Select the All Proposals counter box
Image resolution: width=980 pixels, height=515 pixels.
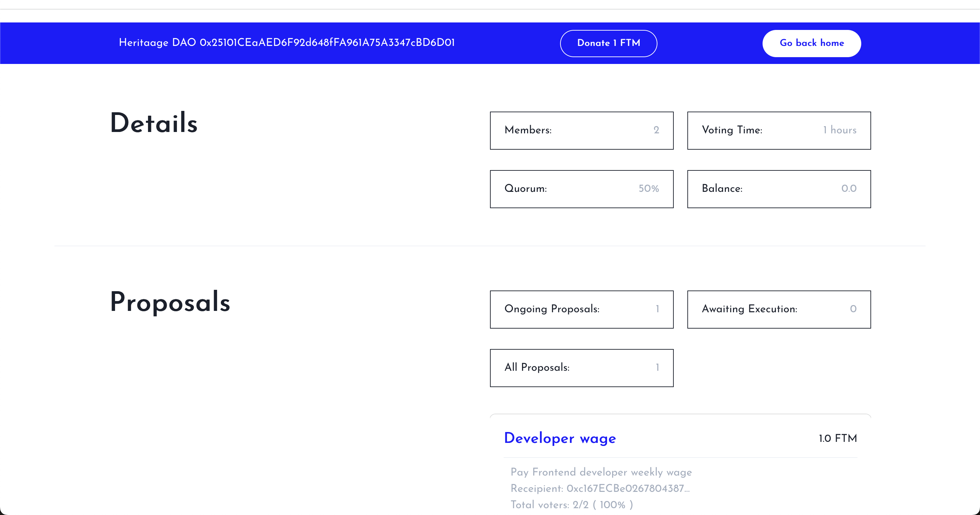pos(581,367)
